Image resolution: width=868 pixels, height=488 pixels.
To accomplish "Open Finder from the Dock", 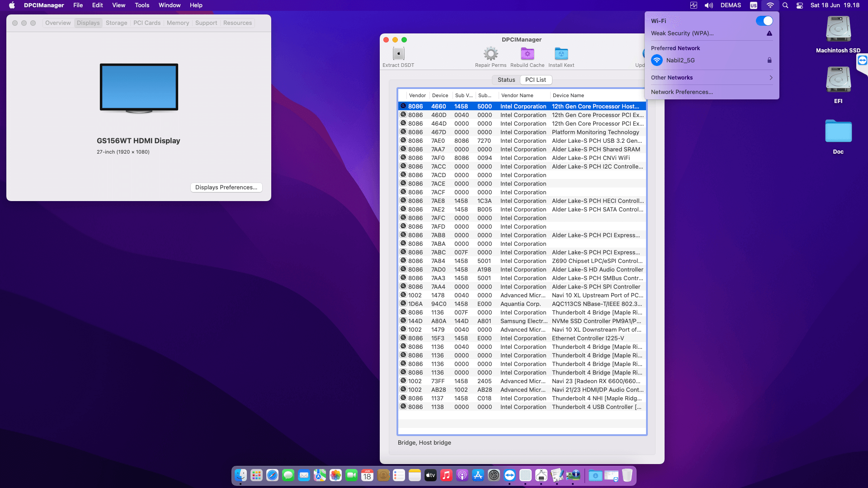I will [x=241, y=475].
